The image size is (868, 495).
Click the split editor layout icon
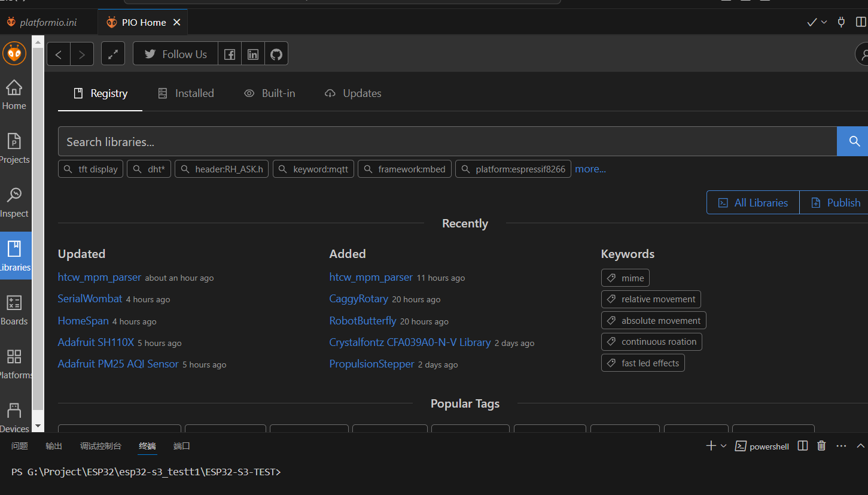pyautogui.click(x=861, y=22)
